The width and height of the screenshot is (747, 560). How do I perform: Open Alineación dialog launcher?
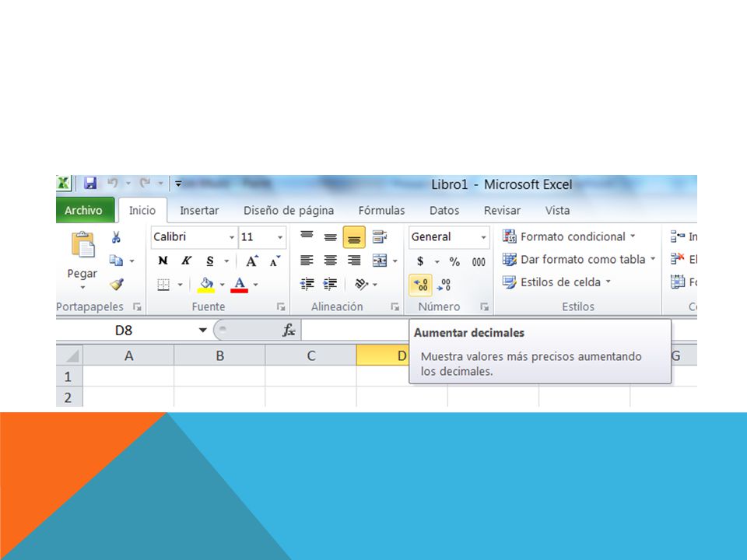click(395, 307)
